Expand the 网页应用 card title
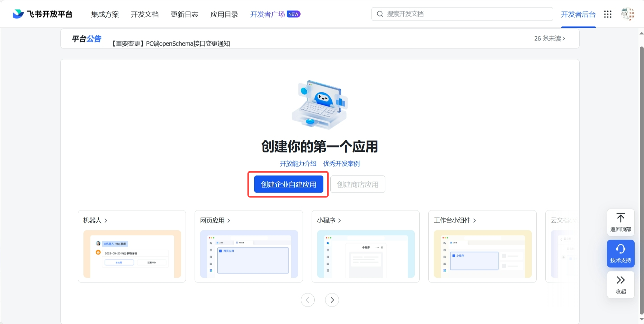The width and height of the screenshot is (644, 324). tap(215, 220)
